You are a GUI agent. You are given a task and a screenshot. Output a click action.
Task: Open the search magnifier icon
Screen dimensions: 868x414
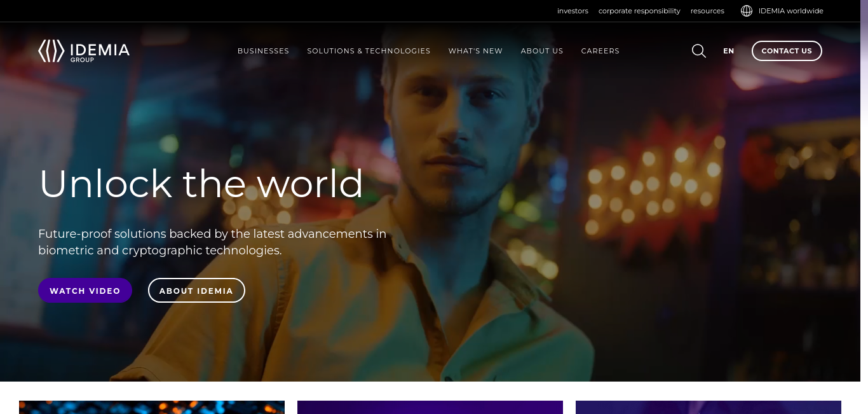coord(699,51)
